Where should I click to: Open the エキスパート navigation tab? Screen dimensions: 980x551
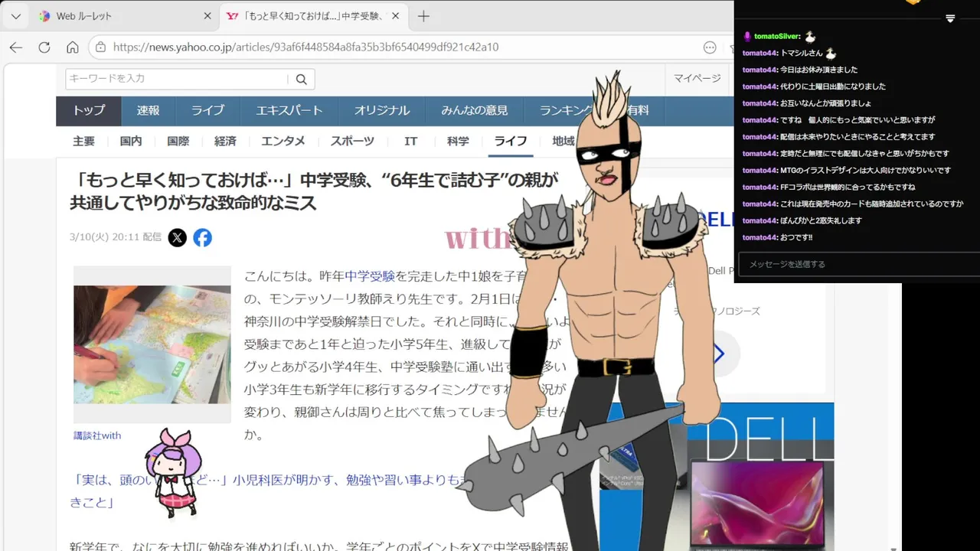[x=289, y=110]
